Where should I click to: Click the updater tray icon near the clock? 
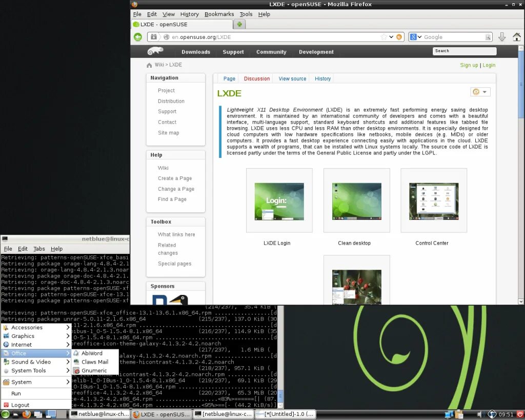[x=492, y=415]
